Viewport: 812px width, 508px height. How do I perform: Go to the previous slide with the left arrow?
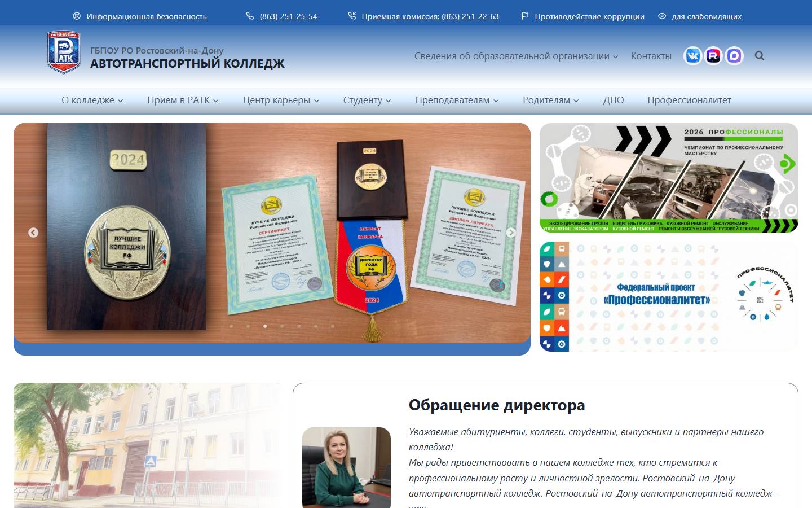point(33,233)
